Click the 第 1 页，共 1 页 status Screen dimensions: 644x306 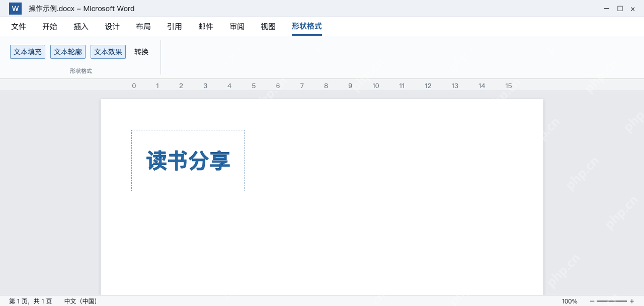coord(31,301)
